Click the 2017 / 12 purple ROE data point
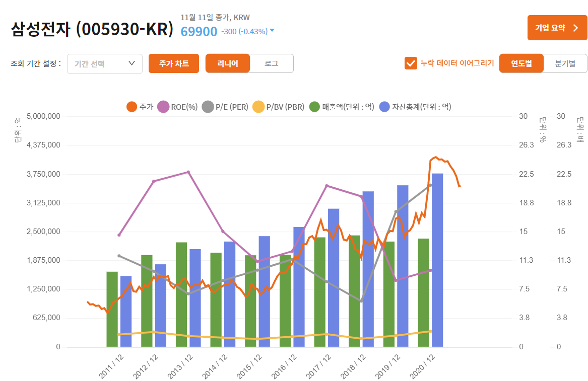Viewport: 588px width, 381px height. (x=326, y=186)
